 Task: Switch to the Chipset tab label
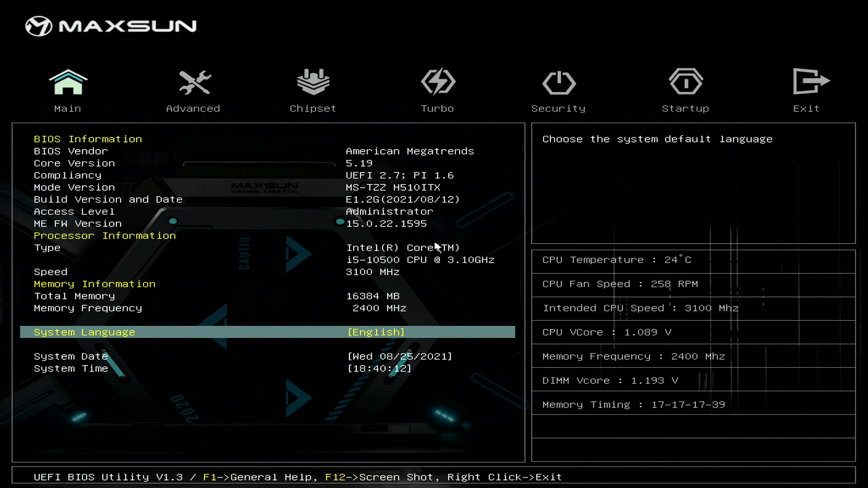[x=313, y=108]
